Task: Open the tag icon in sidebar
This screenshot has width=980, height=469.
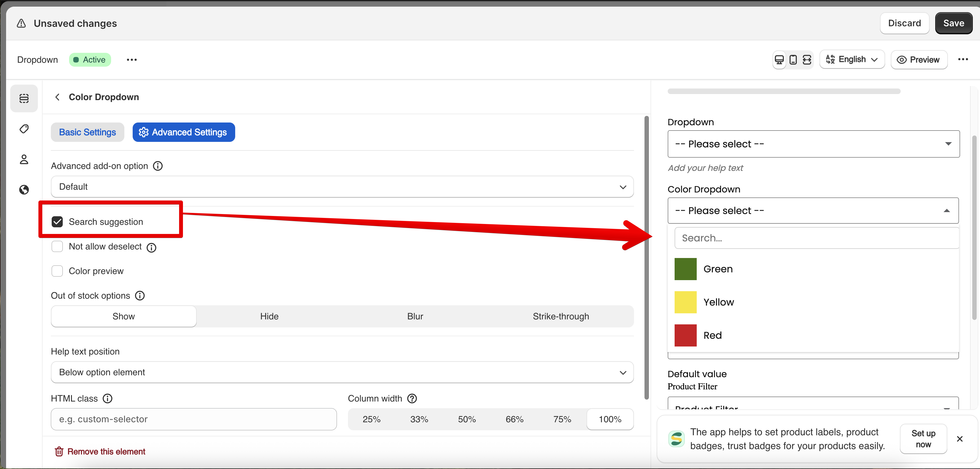Action: [x=24, y=129]
